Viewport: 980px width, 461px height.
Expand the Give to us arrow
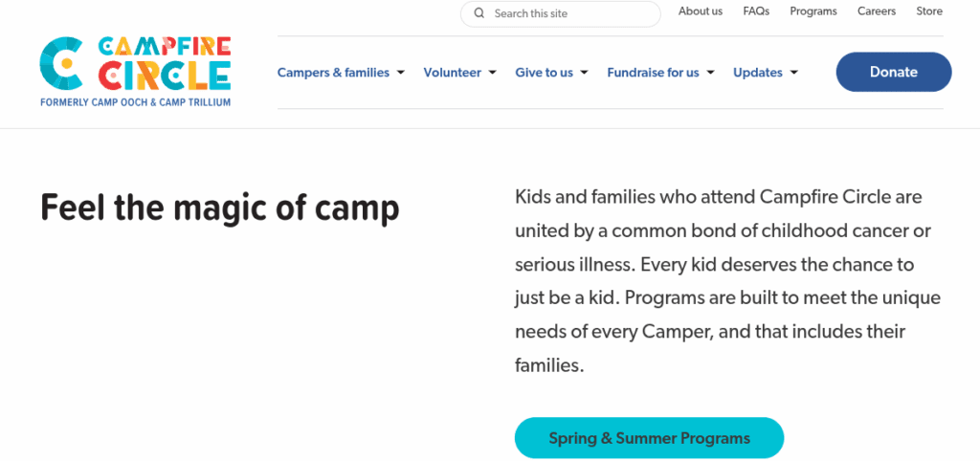584,73
